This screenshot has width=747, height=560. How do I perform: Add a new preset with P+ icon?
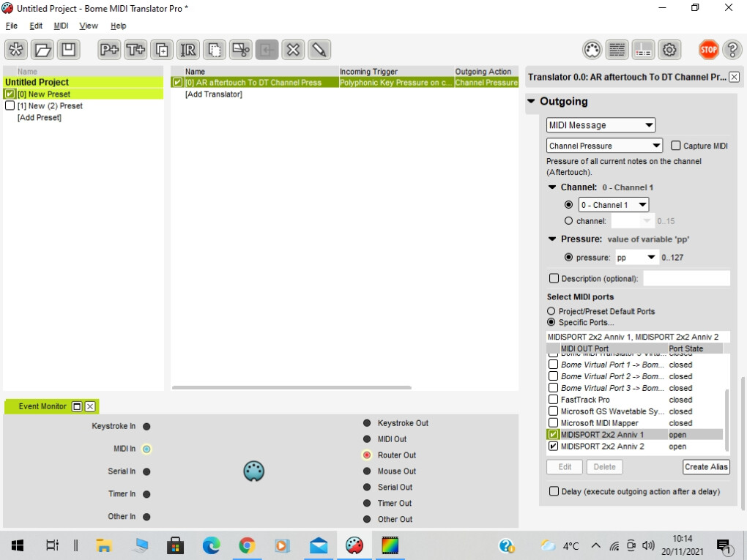pyautogui.click(x=109, y=50)
